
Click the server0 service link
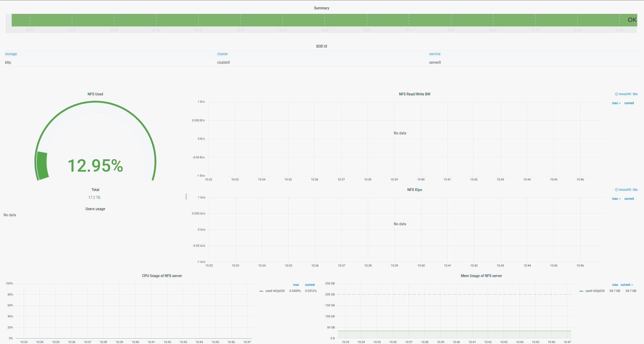[x=435, y=62]
